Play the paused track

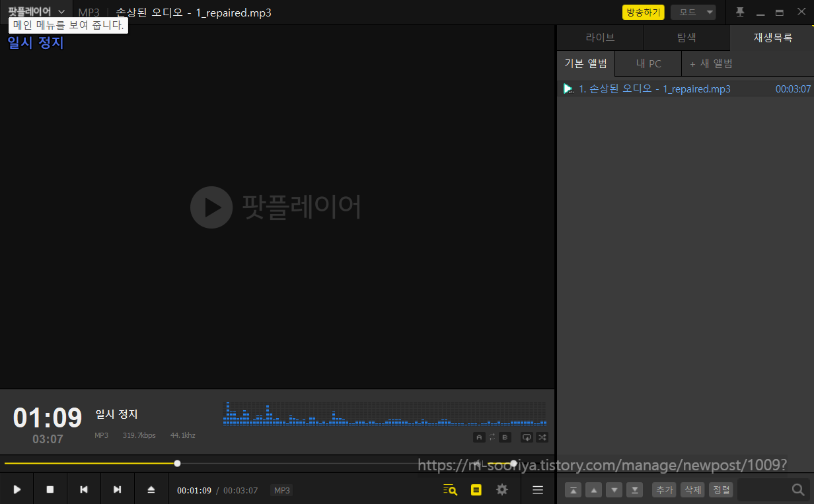point(17,489)
